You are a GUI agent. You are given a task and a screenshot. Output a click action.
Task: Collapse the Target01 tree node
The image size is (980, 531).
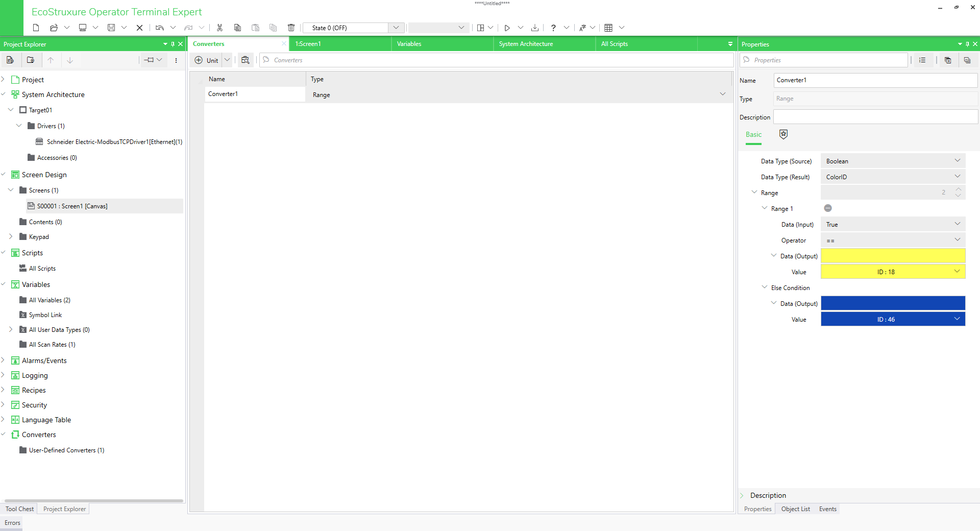11,110
